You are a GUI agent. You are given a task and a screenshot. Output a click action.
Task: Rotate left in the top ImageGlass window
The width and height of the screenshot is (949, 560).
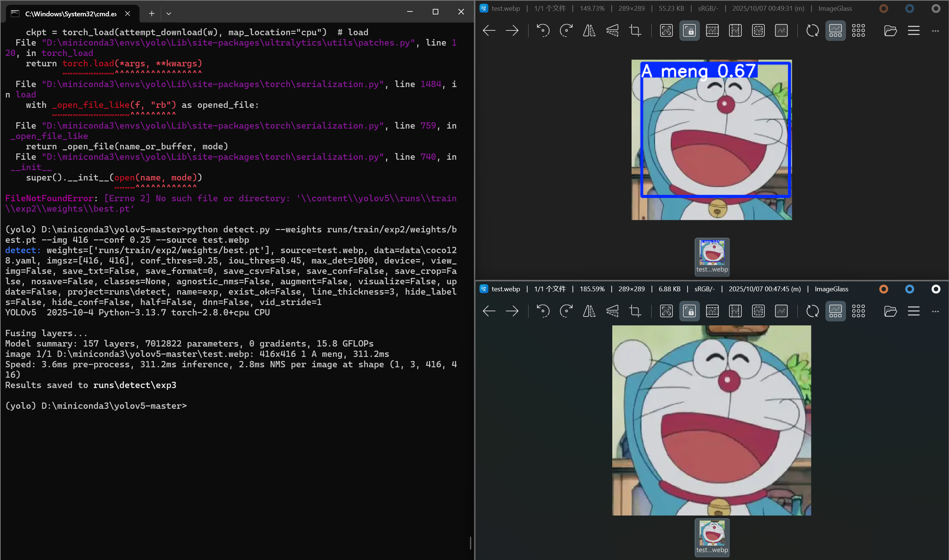coord(543,30)
